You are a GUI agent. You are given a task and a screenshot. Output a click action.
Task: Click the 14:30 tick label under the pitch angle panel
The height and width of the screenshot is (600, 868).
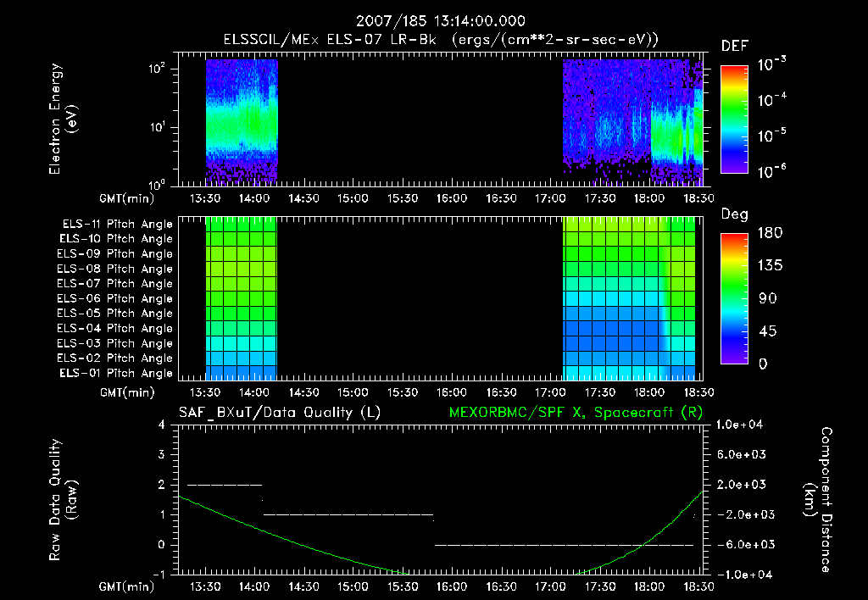[304, 393]
